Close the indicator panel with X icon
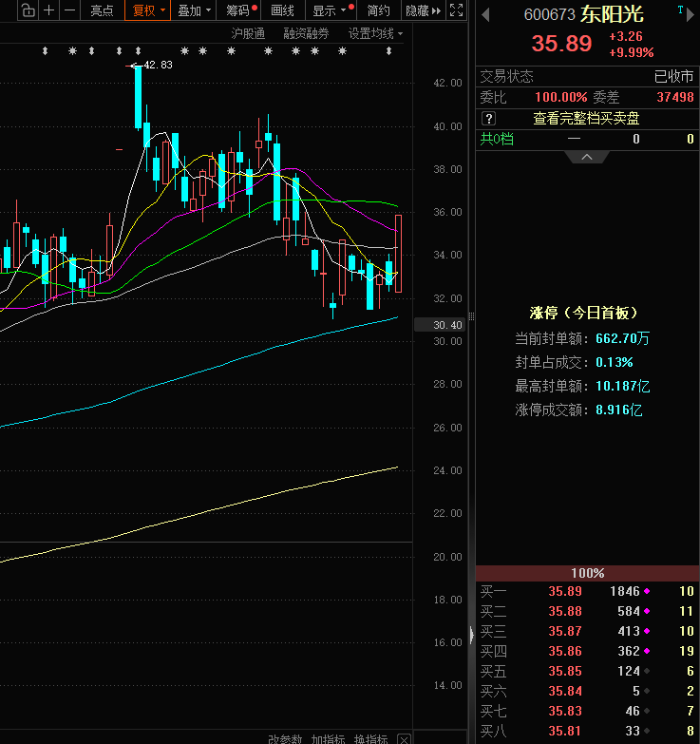Image resolution: width=700 pixels, height=744 pixels. (404, 739)
